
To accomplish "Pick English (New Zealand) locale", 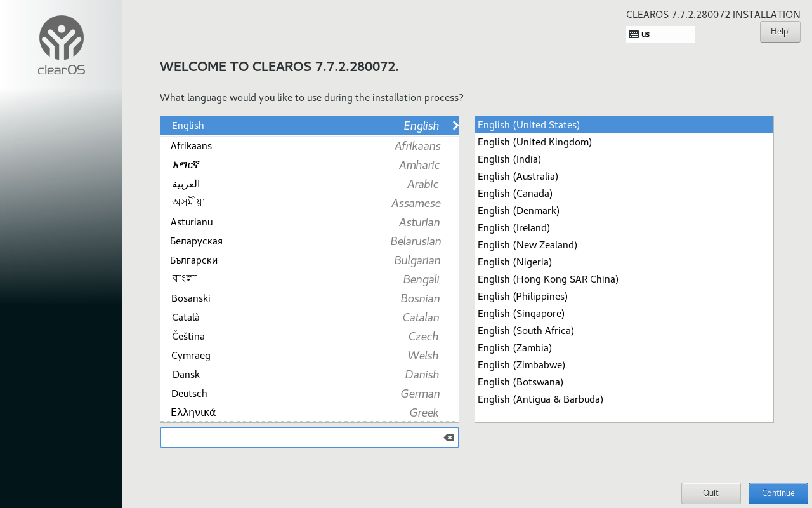I will pos(624,245).
